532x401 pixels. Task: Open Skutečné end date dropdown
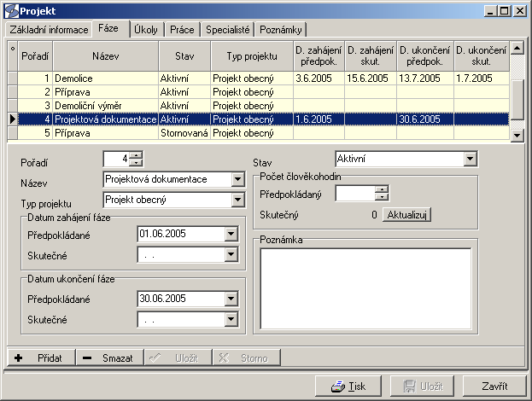(x=230, y=320)
